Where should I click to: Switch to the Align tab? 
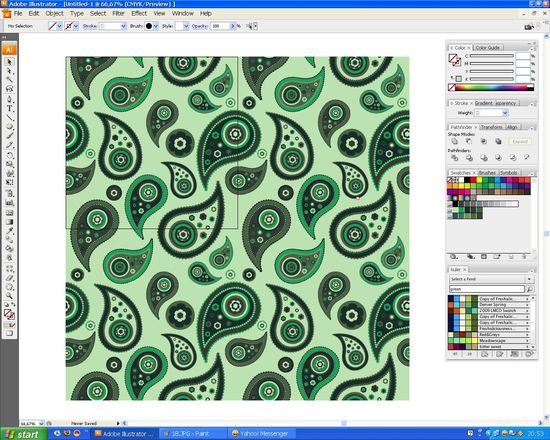click(512, 127)
